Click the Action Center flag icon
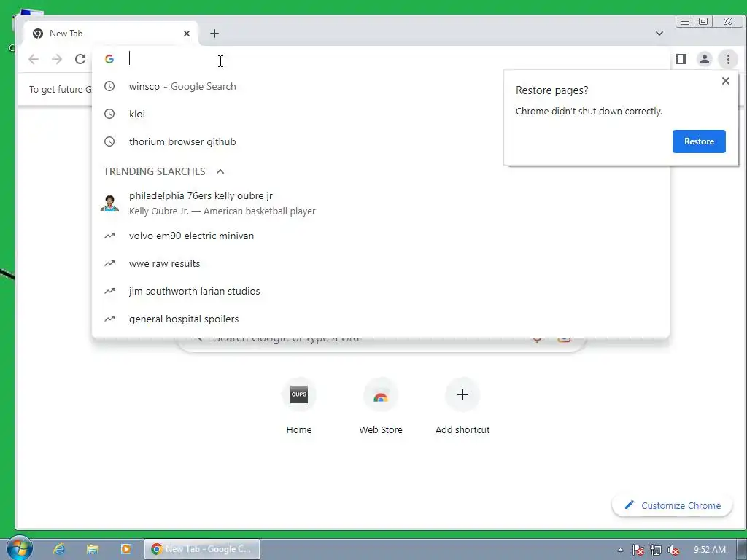 tap(638, 550)
